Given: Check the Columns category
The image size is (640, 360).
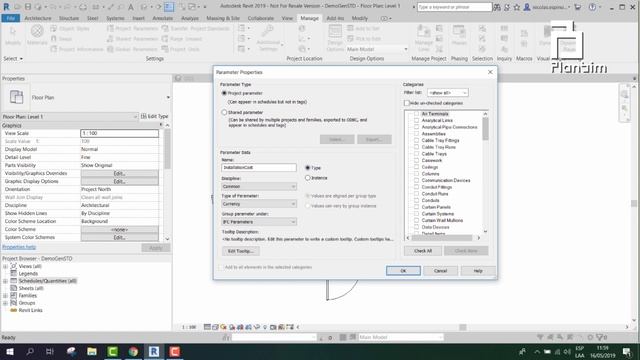Looking at the screenshot, I should click(416, 174).
